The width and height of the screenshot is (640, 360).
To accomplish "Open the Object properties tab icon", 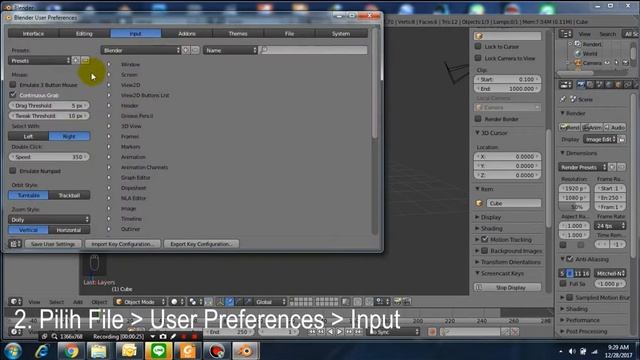I will coord(619,84).
